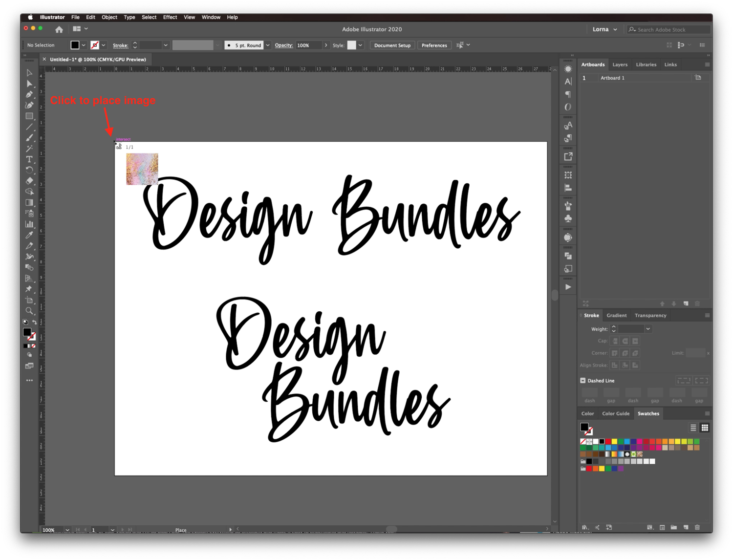This screenshot has width=733, height=560.
Task: Open Stroke panel Weight dropdown
Action: pos(648,329)
